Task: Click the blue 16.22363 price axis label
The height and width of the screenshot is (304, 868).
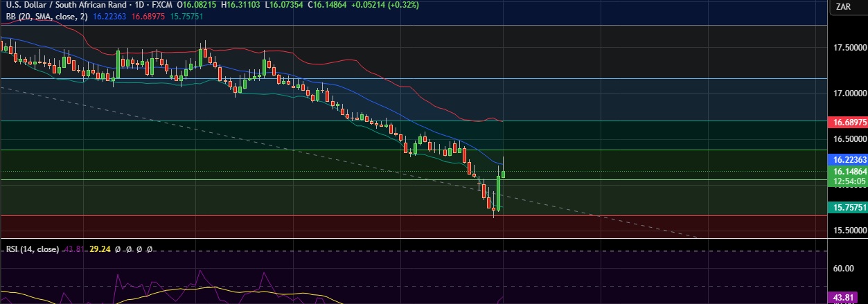Action: click(849, 159)
